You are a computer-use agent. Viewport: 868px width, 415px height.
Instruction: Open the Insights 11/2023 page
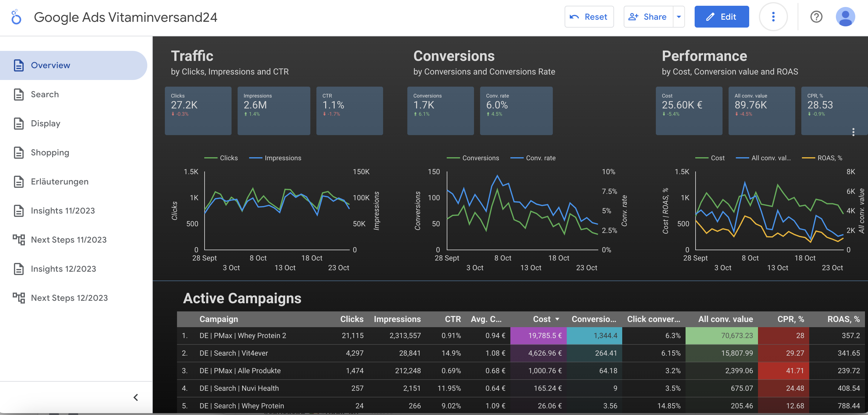pyautogui.click(x=73, y=211)
